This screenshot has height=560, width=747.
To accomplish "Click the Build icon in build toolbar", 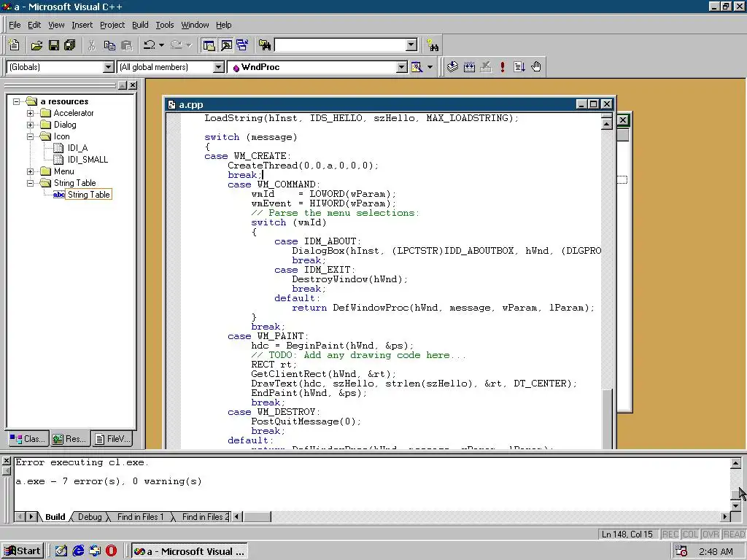I will [x=469, y=66].
